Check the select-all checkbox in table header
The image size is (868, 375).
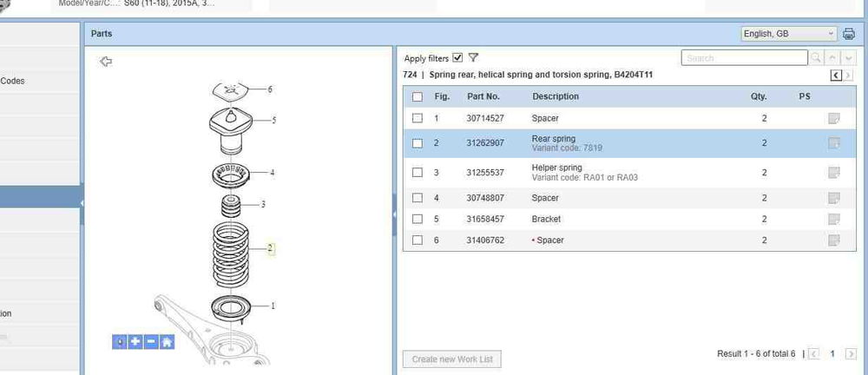pyautogui.click(x=418, y=97)
